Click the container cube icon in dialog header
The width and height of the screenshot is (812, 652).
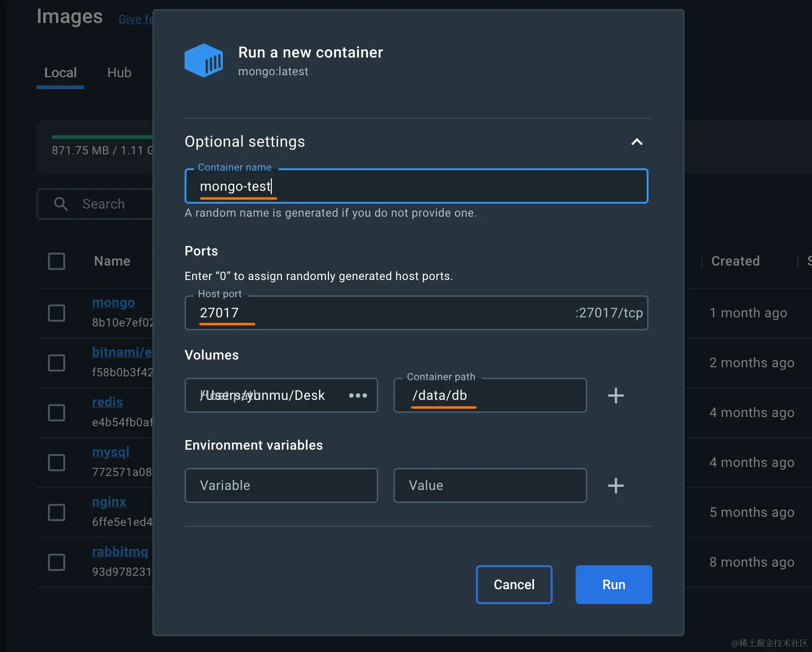204,60
